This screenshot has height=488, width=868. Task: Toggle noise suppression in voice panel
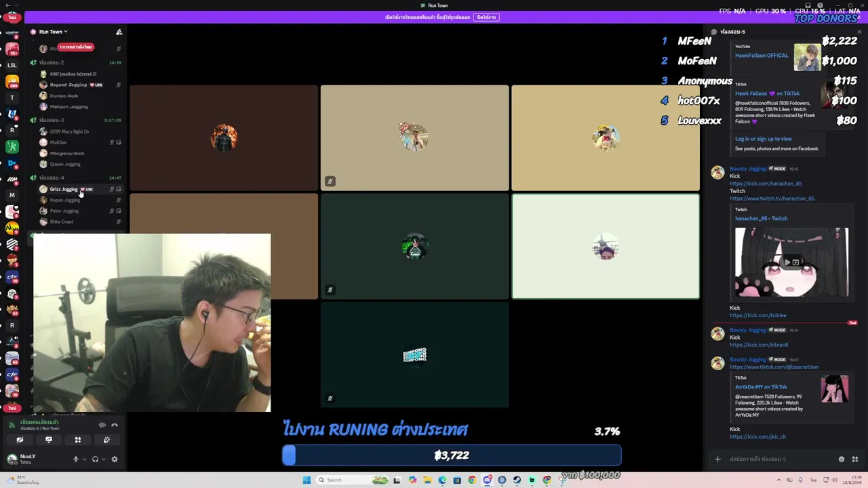102,425
